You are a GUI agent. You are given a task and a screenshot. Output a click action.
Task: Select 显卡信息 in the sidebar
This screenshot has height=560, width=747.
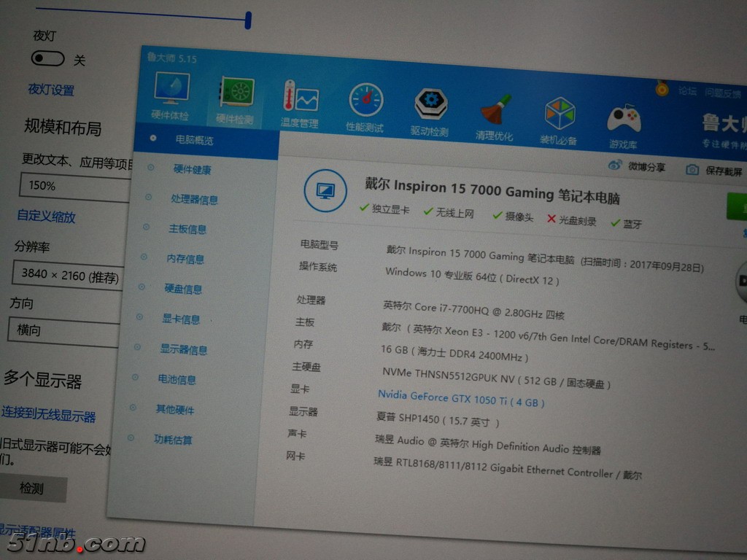181,319
